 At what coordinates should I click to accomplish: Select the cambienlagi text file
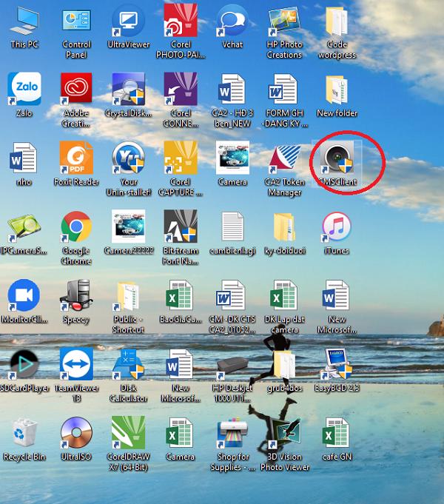tap(232, 226)
